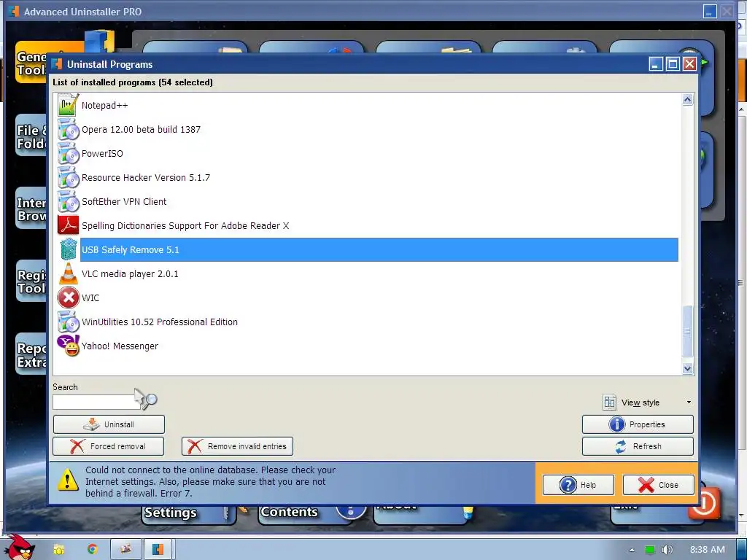Open the yellow flower taskbar icon
Image resolution: width=747 pixels, height=560 pixels.
[x=58, y=550]
